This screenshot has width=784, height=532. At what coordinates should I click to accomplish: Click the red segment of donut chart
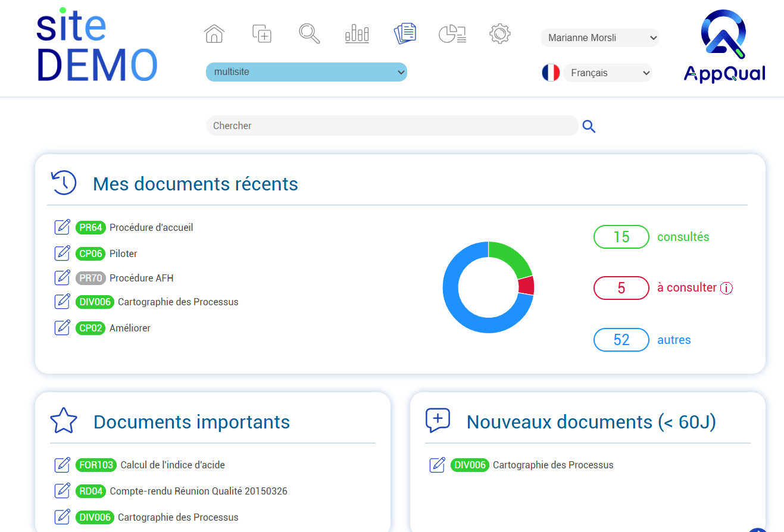click(x=526, y=286)
